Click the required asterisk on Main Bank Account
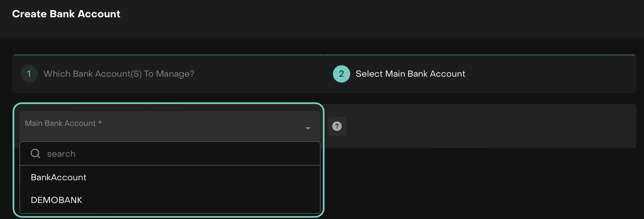This screenshot has width=644, height=219. click(100, 123)
